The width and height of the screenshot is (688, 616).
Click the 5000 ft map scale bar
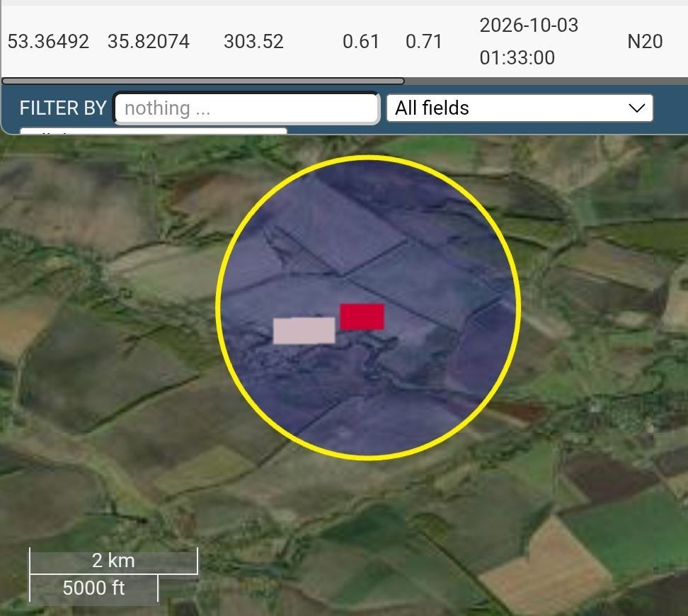tap(93, 588)
